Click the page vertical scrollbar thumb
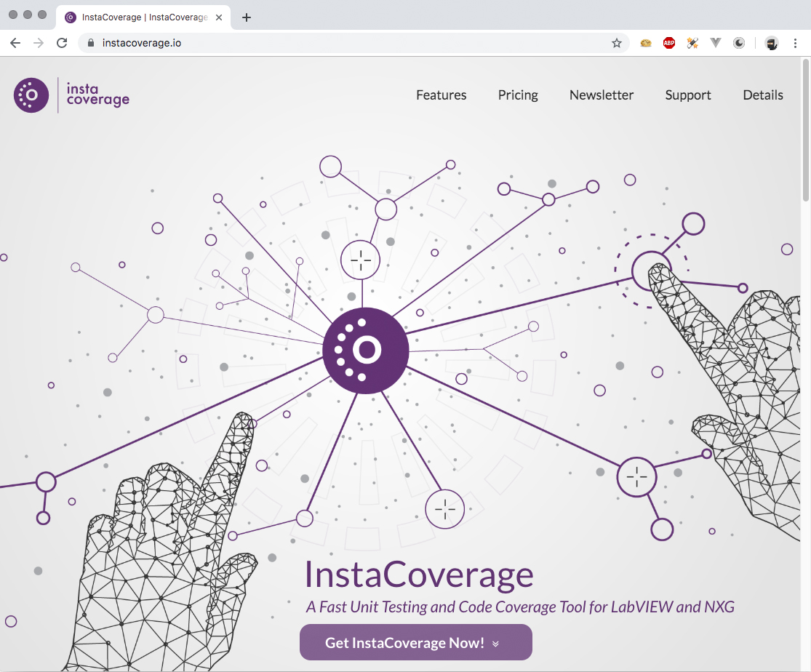The width and height of the screenshot is (811, 672). pos(805,129)
